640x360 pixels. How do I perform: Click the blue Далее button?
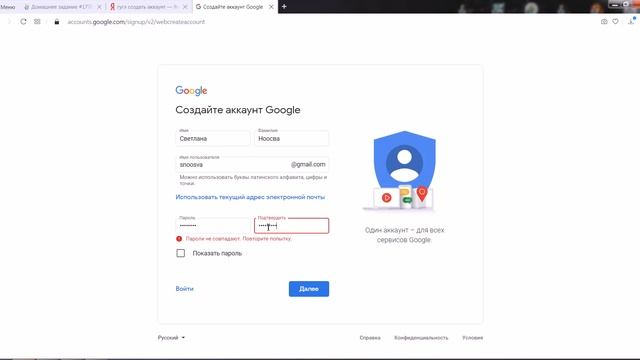tap(309, 289)
